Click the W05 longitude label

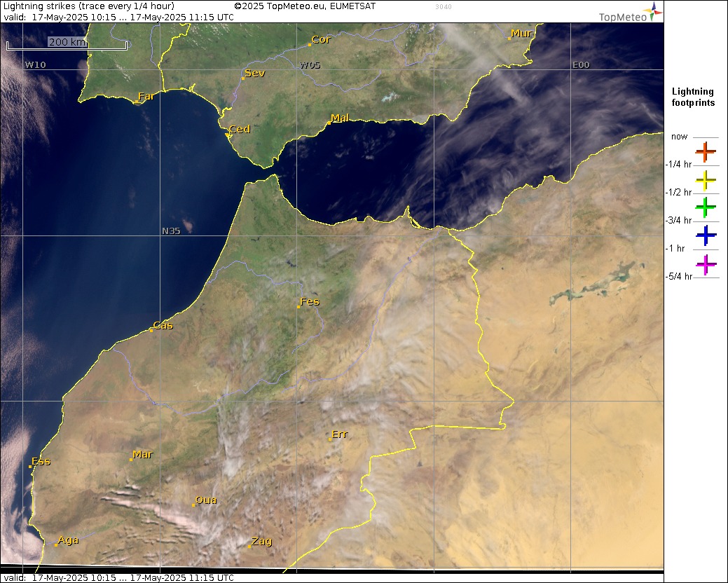pyautogui.click(x=310, y=65)
